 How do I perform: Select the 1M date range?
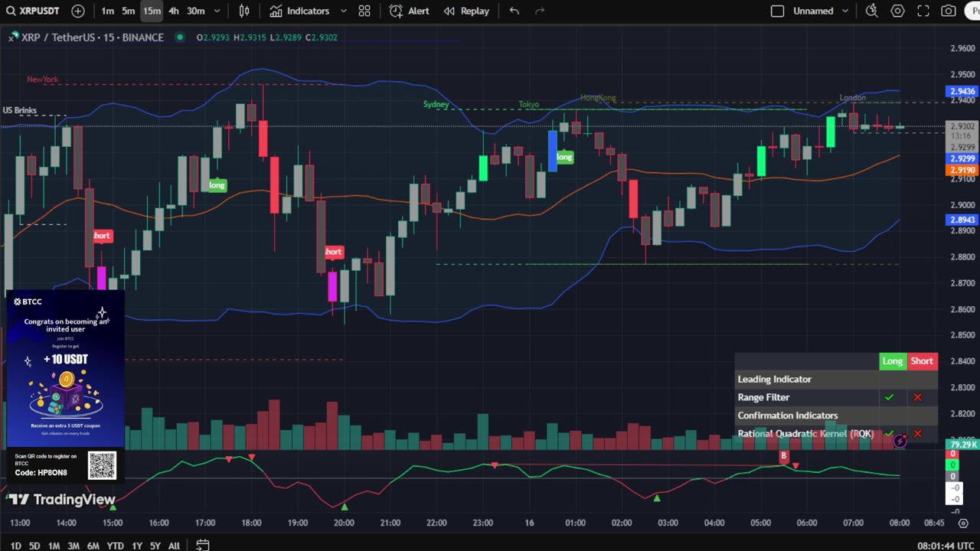[54, 546]
